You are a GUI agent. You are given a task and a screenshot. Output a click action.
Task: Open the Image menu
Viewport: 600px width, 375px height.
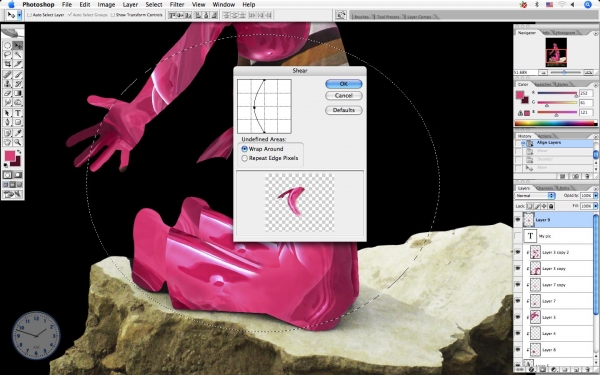[106, 5]
